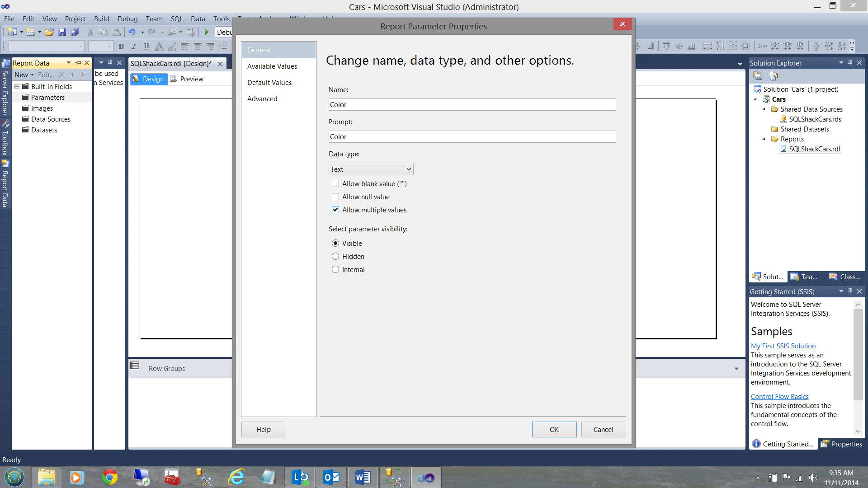The image size is (868, 488).
Task: Click the Save All toolbar icon
Action: 75,32
